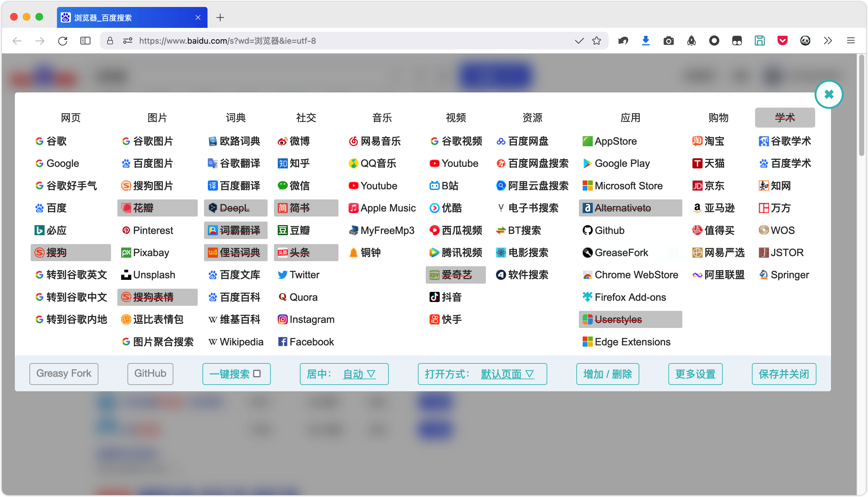Click the panda extension icon

tap(805, 41)
